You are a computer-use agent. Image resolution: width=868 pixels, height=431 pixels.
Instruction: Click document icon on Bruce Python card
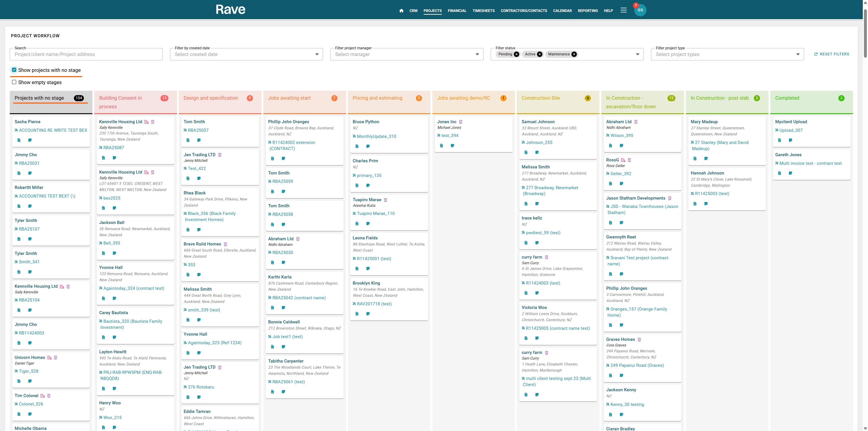(x=357, y=146)
